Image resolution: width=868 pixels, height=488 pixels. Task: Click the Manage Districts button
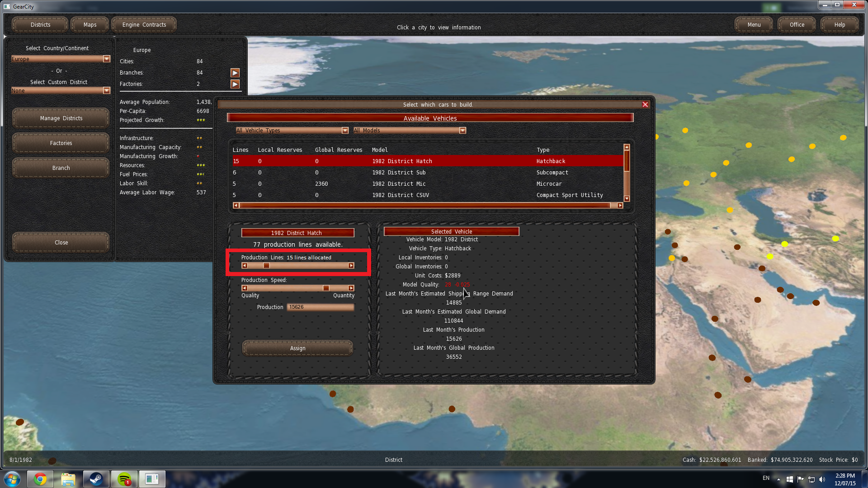(61, 118)
